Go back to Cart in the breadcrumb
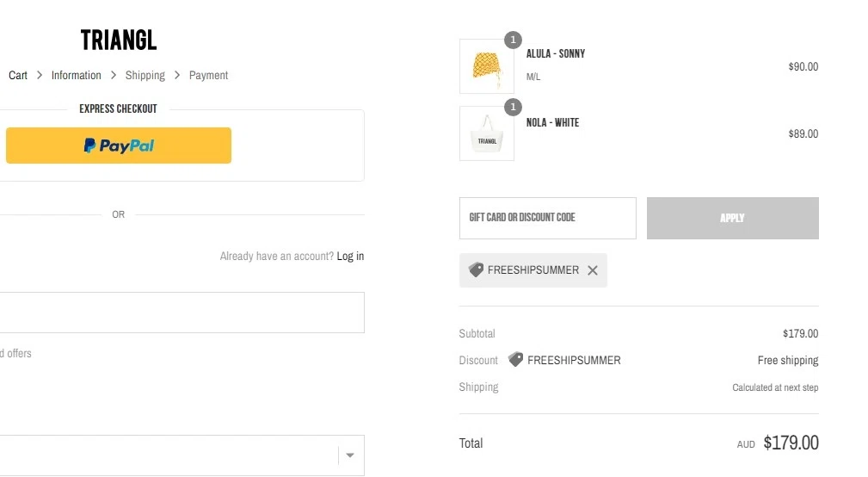The height and width of the screenshot is (477, 868). coord(18,75)
